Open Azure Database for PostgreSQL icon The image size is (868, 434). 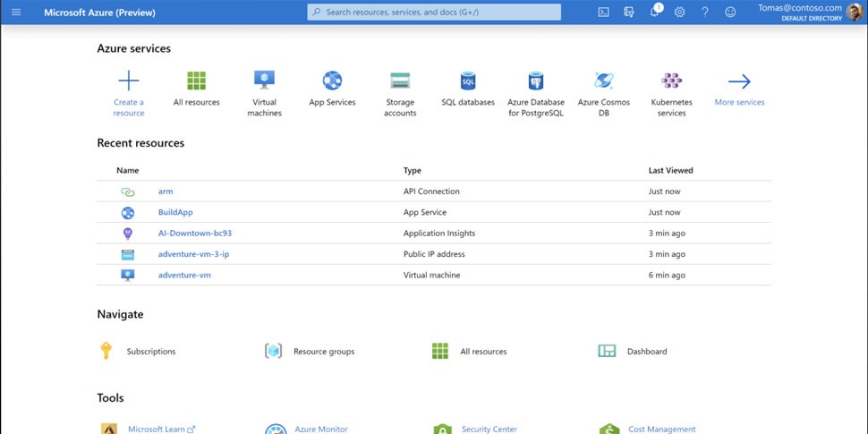[536, 81]
